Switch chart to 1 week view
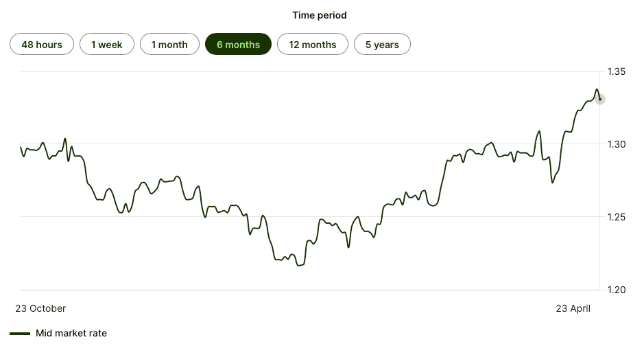This screenshot has width=644, height=344. click(106, 45)
